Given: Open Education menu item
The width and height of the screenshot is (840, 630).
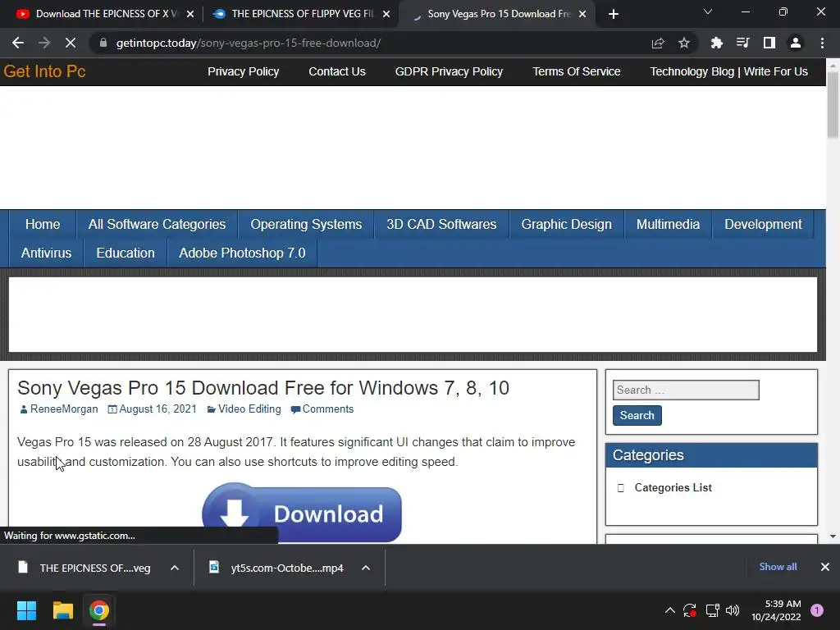Looking at the screenshot, I should tap(126, 253).
